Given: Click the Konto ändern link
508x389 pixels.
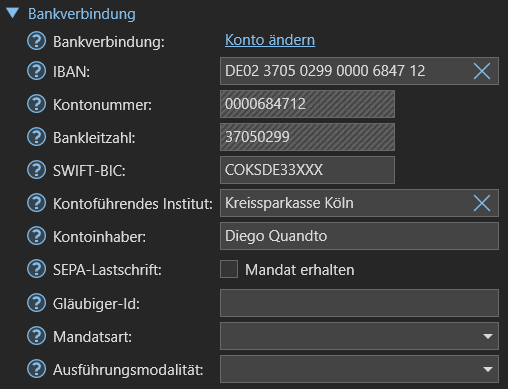Looking at the screenshot, I should (270, 40).
